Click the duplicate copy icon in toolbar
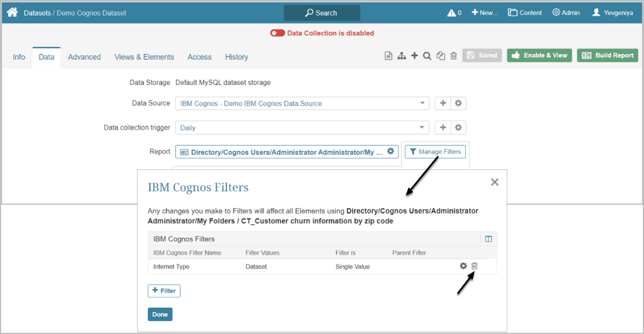 pos(441,56)
